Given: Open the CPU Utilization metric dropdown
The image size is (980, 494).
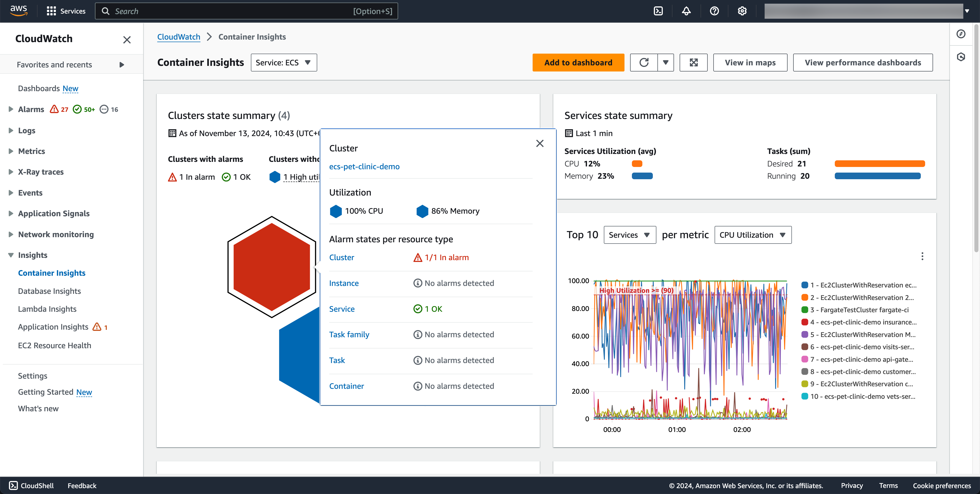Looking at the screenshot, I should (753, 235).
